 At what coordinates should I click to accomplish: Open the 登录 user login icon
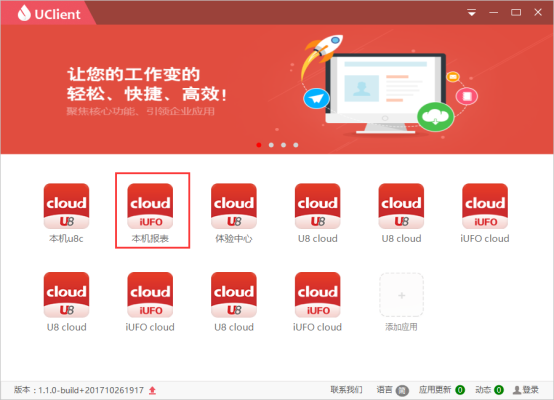pos(526,390)
